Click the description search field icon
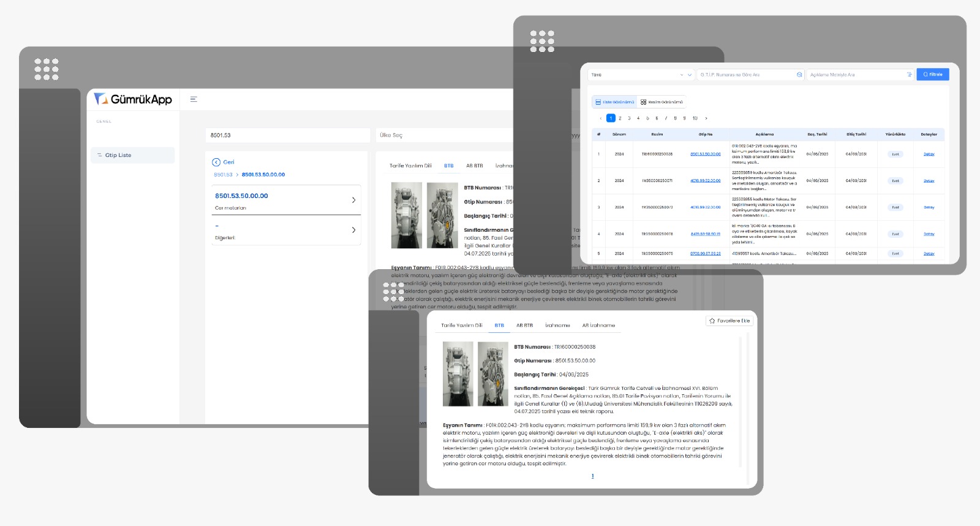Screen dimensions: 980x526 (x=909, y=75)
